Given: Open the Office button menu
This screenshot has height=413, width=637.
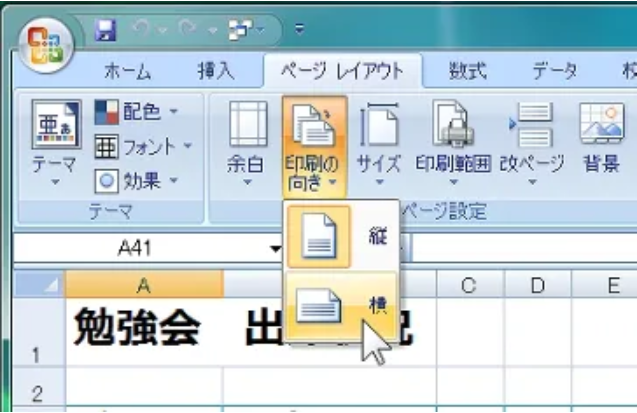Looking at the screenshot, I should click(x=46, y=45).
